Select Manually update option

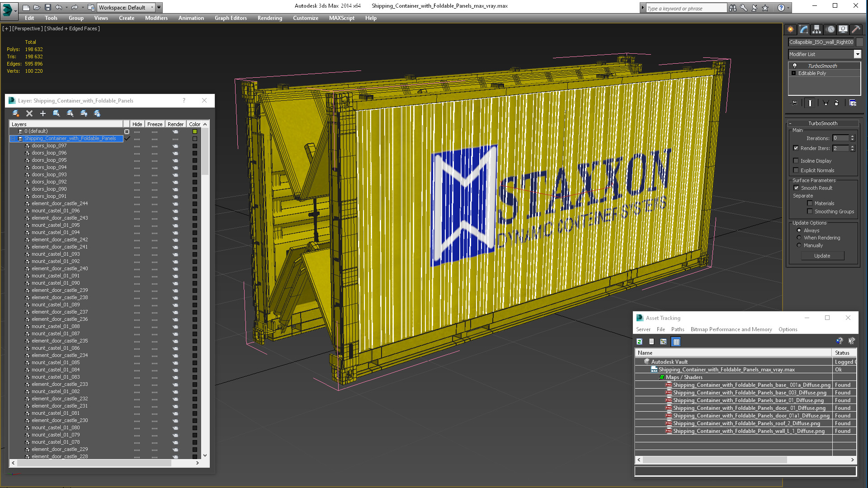[x=799, y=245]
